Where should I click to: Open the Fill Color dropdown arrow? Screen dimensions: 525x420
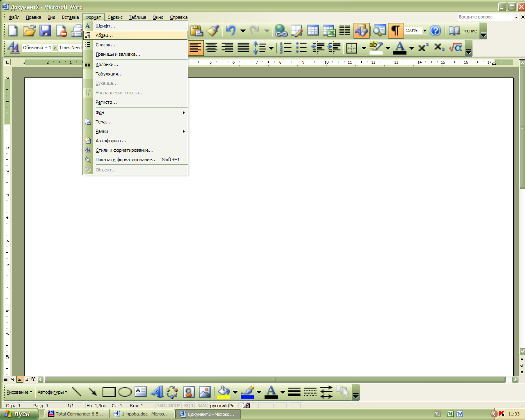pyautogui.click(x=235, y=392)
